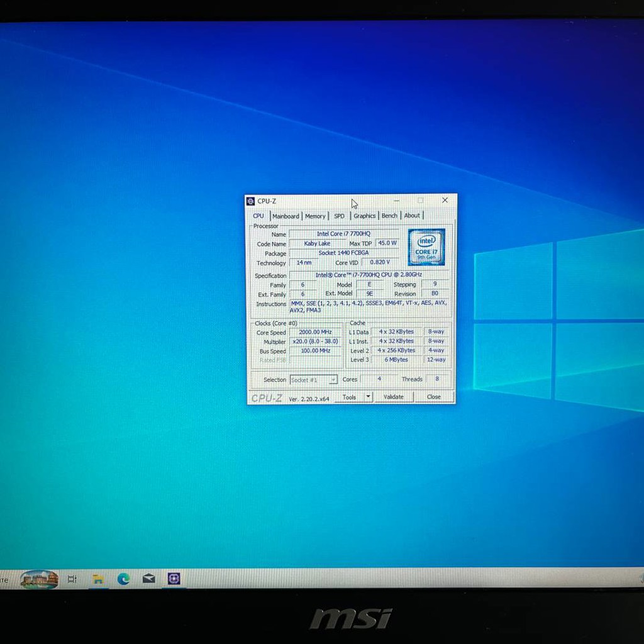
Task: Open the Mail app on taskbar
Action: pyautogui.click(x=148, y=579)
